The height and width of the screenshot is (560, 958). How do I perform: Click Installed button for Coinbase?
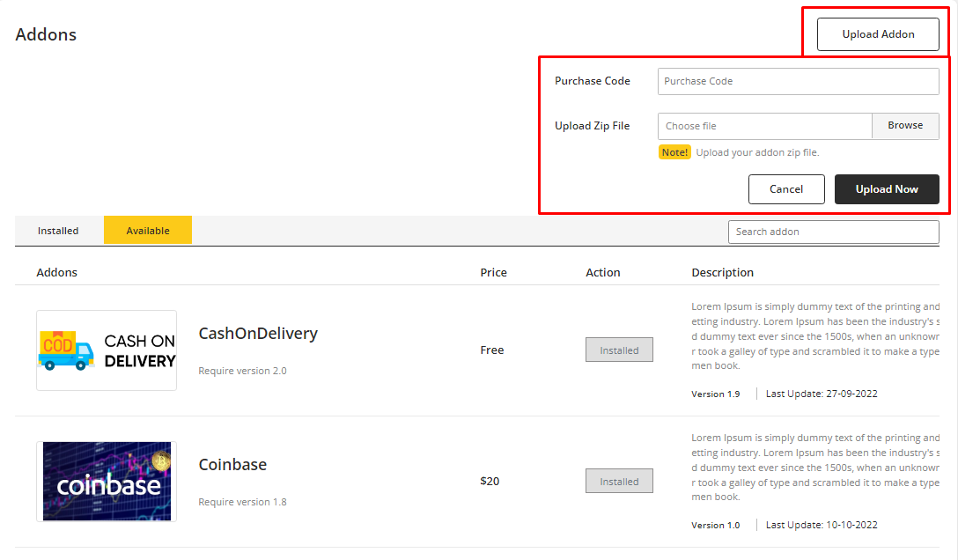(x=619, y=482)
